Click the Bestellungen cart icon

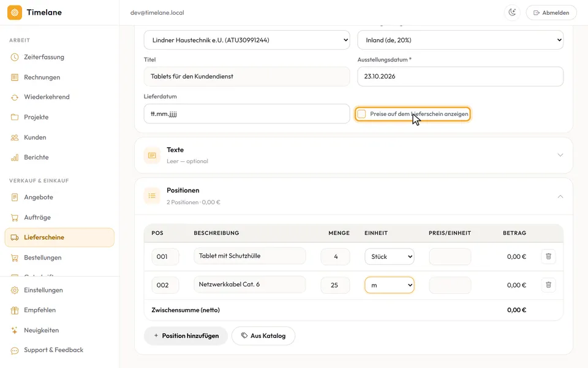point(15,258)
